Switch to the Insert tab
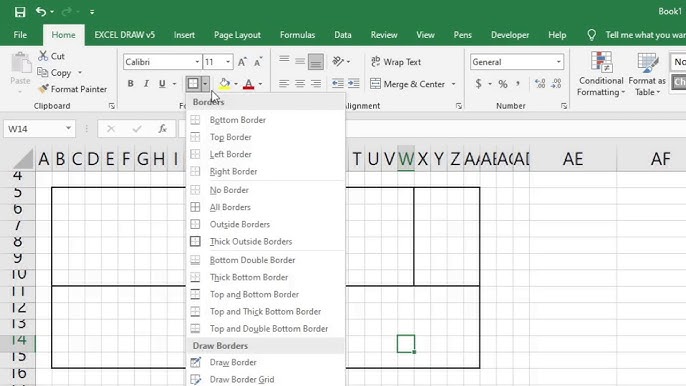Viewport: 686px width, 386px height. (184, 35)
